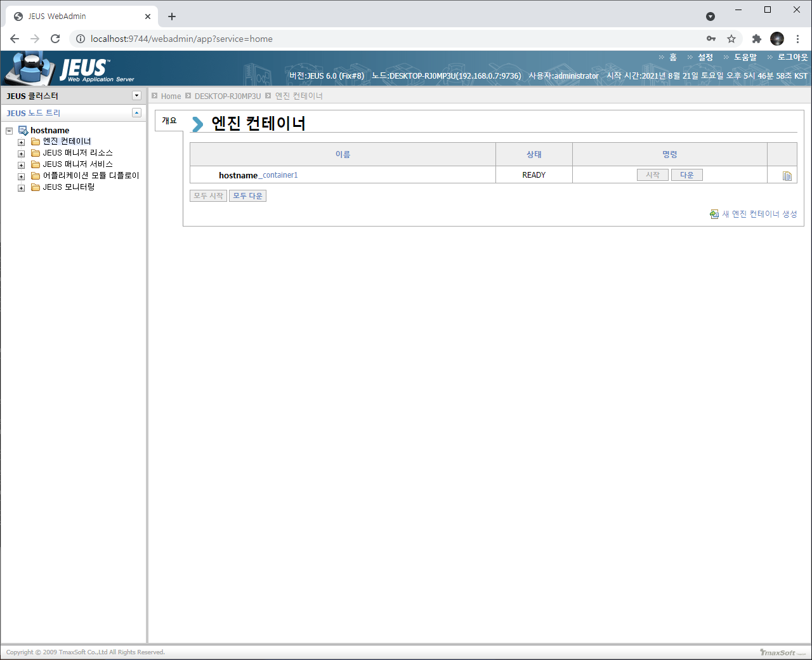Click the JEUS 매니저 리소스 folder icon
This screenshot has height=660, width=812.
click(x=36, y=153)
